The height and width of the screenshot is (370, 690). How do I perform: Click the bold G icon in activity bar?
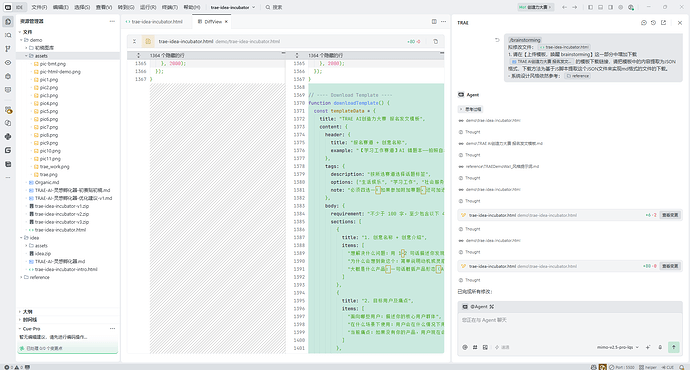pos(8,150)
